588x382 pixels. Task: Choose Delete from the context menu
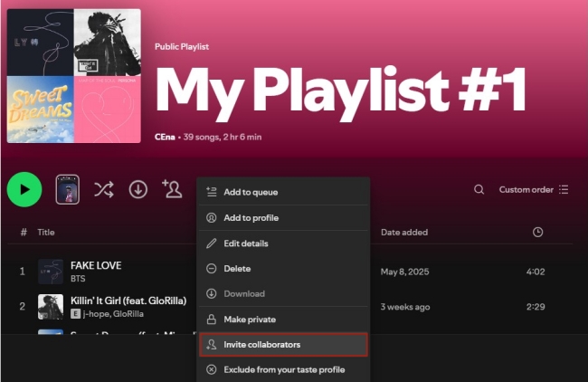click(x=283, y=268)
